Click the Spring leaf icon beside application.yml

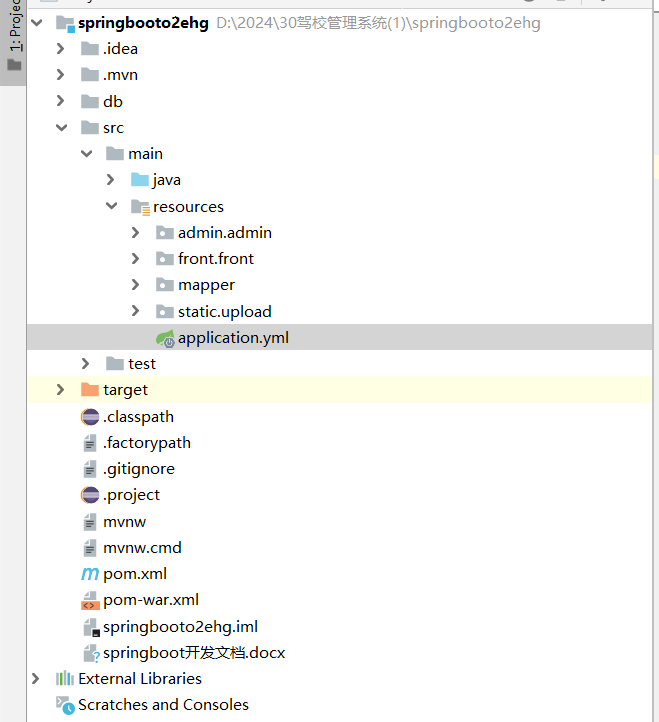[x=165, y=338]
